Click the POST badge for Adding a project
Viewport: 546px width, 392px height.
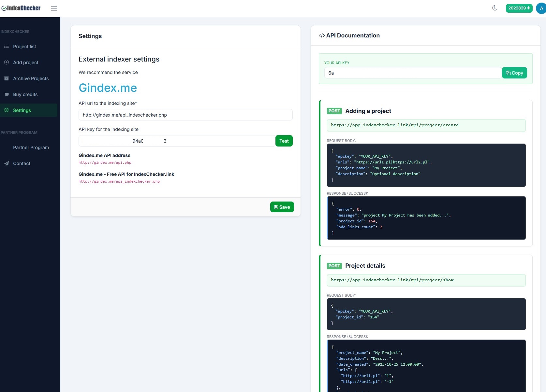pyautogui.click(x=334, y=111)
